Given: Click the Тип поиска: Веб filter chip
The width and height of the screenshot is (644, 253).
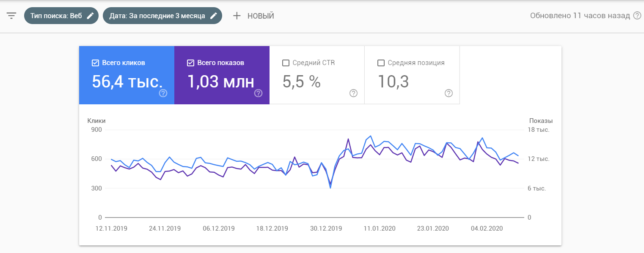Looking at the screenshot, I should 61,16.
